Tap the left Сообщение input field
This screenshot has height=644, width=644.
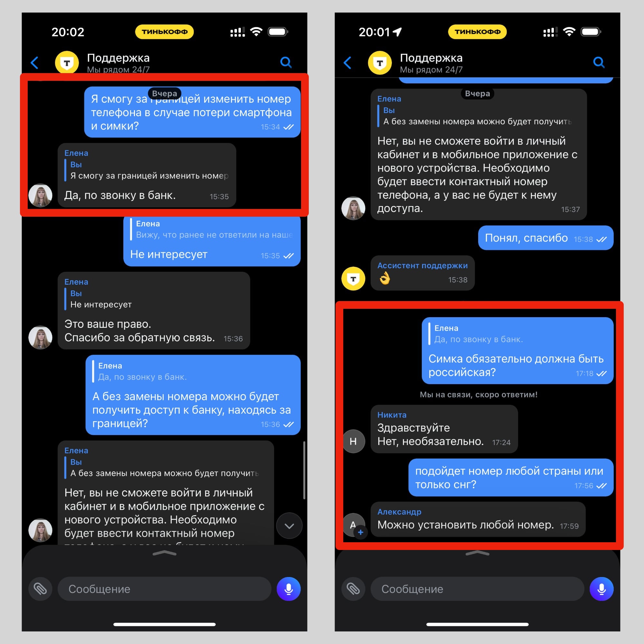click(x=164, y=589)
